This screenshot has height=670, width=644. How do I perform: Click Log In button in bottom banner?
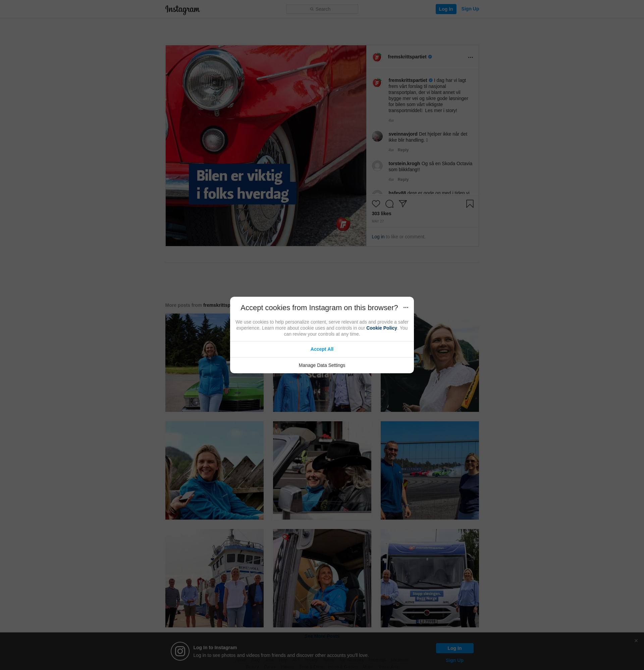pos(454,648)
